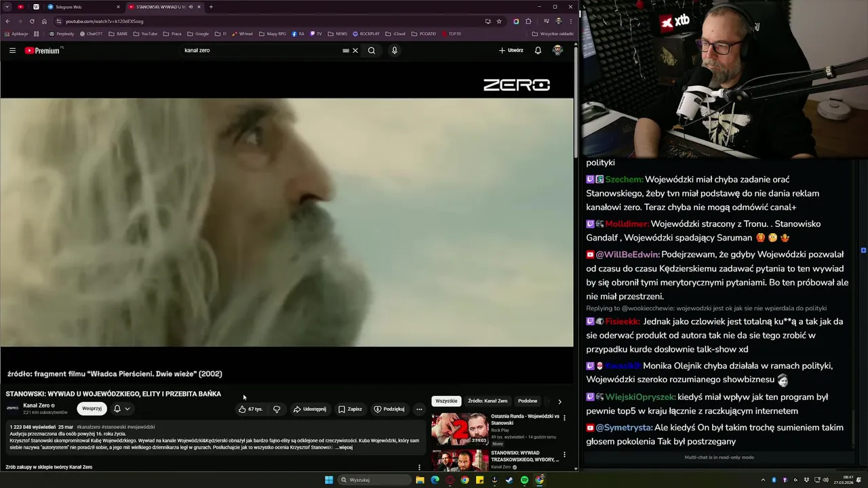868x488 pixels.
Task: Open options for Ostatnia Runda video
Action: coord(564,418)
